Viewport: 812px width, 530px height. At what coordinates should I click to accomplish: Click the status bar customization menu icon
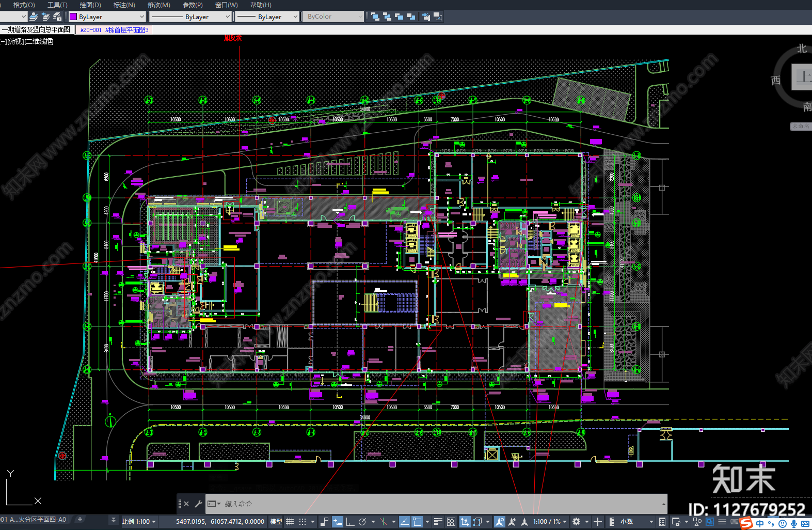[x=722, y=522]
